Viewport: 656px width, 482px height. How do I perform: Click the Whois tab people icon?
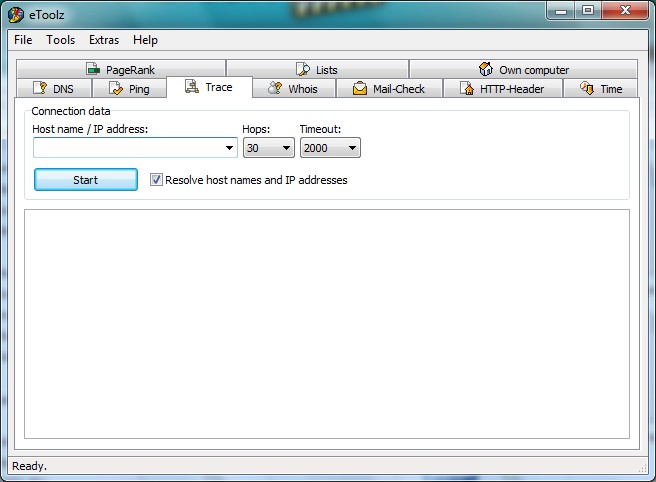(x=275, y=88)
